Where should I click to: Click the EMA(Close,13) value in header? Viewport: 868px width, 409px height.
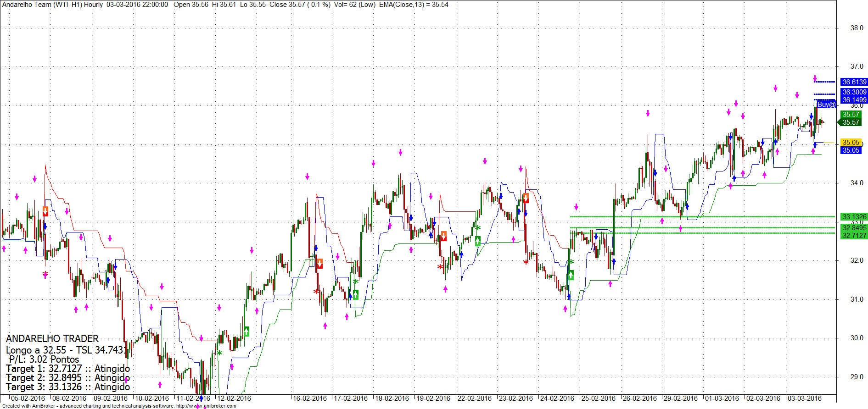coord(414,5)
